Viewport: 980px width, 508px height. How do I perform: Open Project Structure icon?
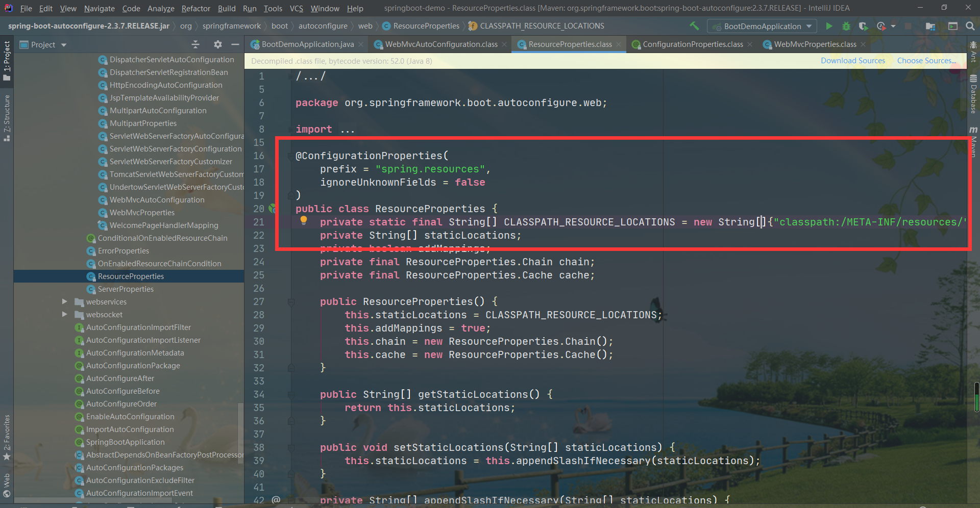(x=930, y=26)
